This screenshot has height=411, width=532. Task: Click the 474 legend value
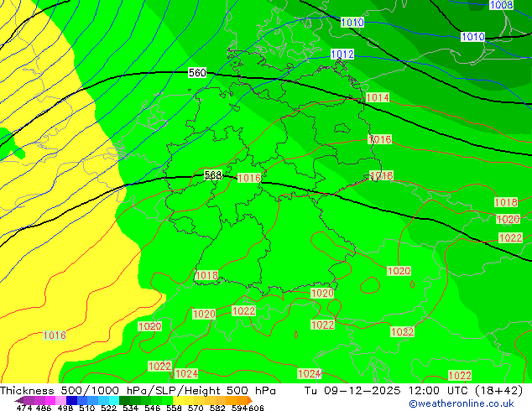[24, 408]
